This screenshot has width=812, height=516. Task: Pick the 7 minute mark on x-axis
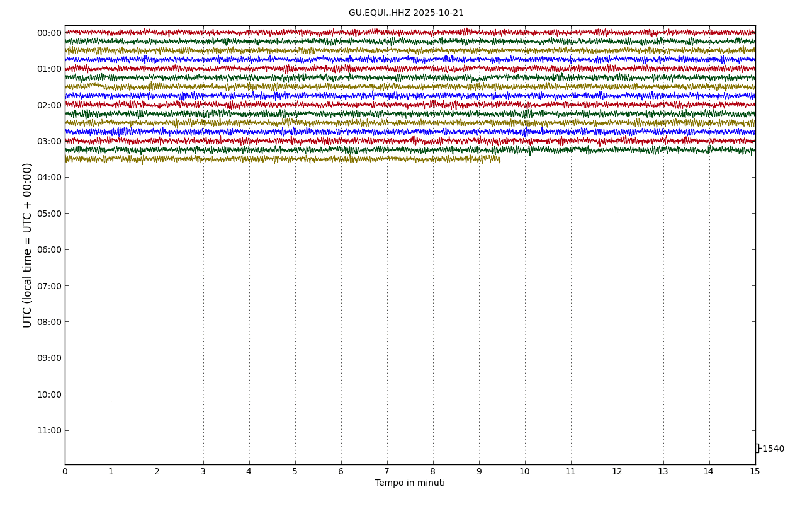(387, 472)
